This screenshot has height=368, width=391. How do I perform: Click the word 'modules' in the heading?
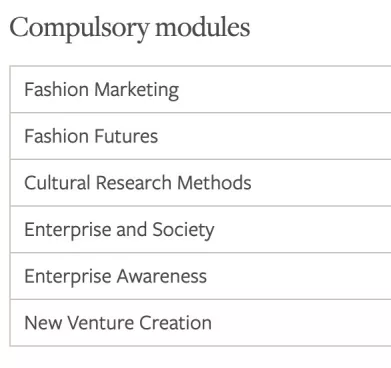coord(203,27)
